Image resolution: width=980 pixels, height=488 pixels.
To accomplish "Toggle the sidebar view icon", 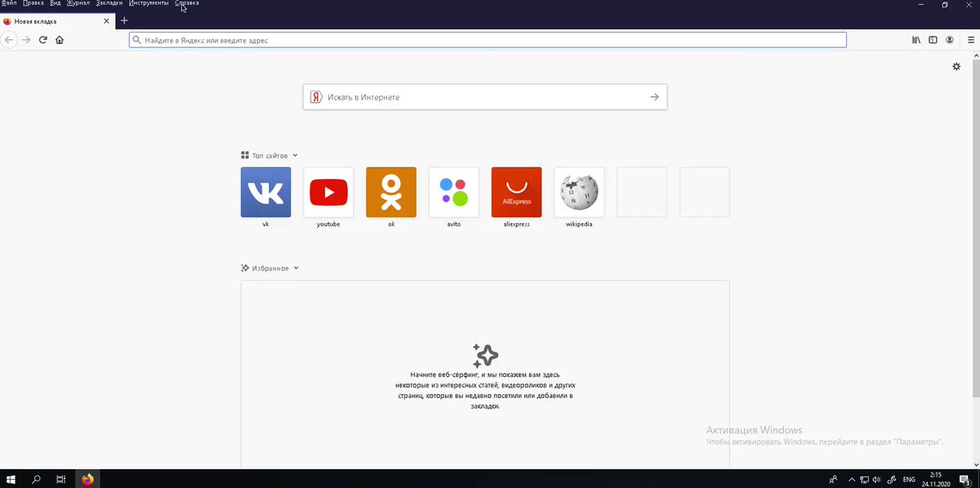I will coord(933,39).
